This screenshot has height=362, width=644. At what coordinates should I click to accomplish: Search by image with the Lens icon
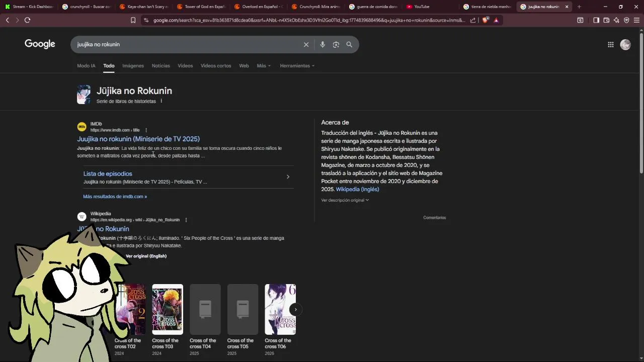pyautogui.click(x=336, y=45)
